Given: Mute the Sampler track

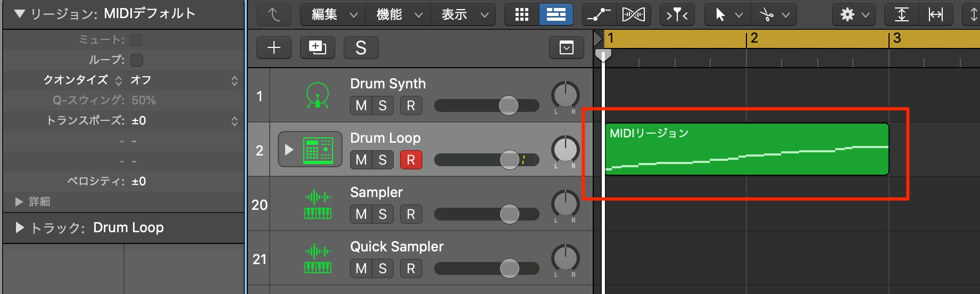Looking at the screenshot, I should [x=361, y=214].
